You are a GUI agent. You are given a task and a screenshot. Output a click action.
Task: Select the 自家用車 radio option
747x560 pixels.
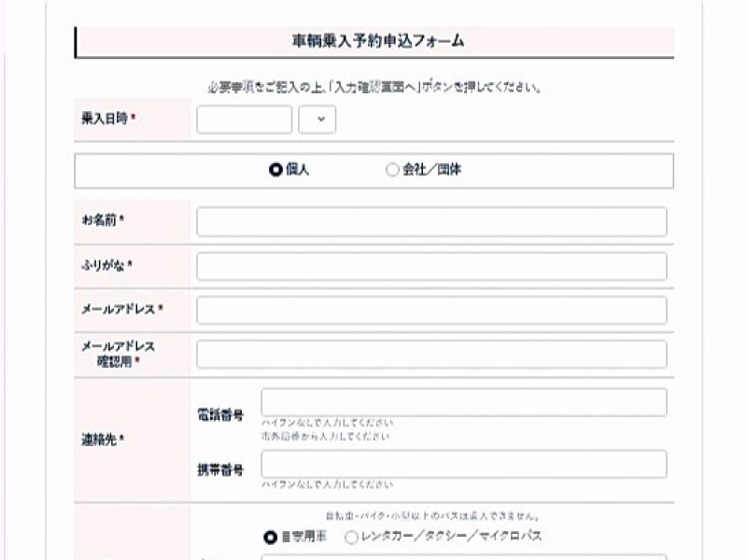pyautogui.click(x=271, y=537)
